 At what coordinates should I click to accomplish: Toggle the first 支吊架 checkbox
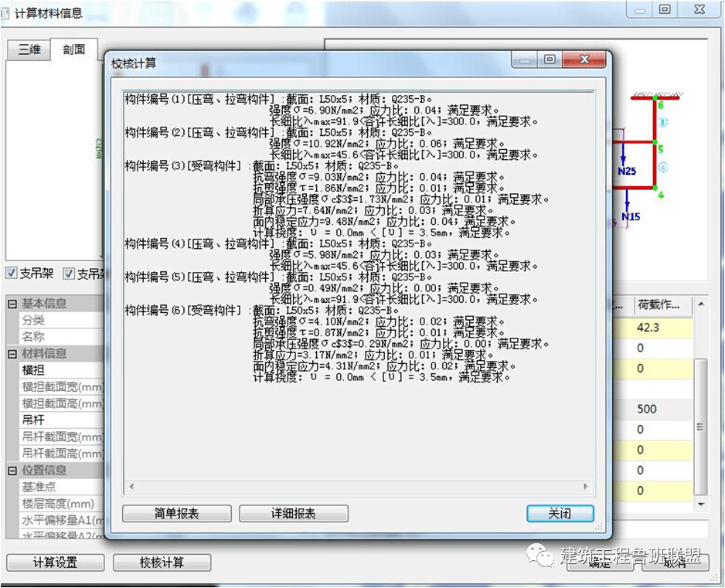tap(12, 273)
